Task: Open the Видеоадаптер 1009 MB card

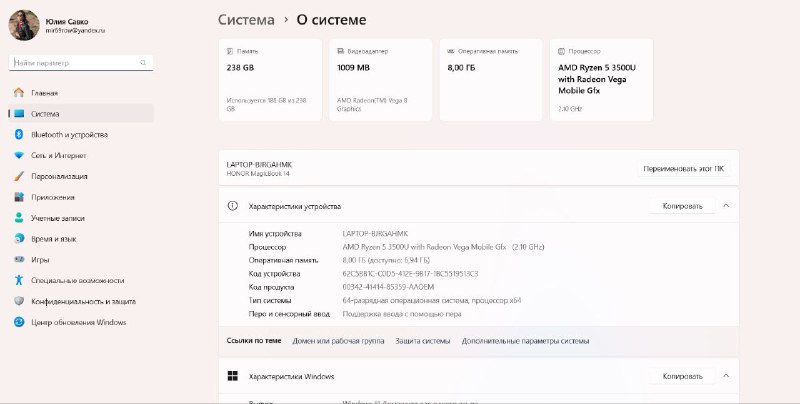Action: click(x=381, y=80)
